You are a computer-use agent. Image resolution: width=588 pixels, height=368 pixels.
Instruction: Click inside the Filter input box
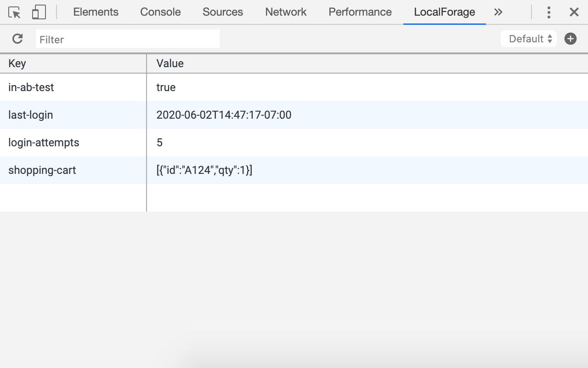[128, 39]
